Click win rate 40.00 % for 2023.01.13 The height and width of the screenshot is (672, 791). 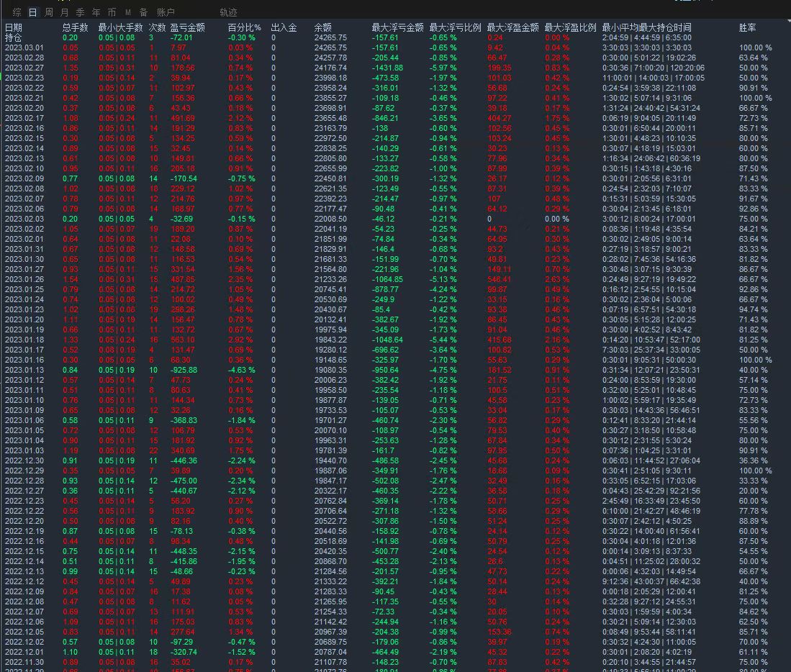coord(753,370)
